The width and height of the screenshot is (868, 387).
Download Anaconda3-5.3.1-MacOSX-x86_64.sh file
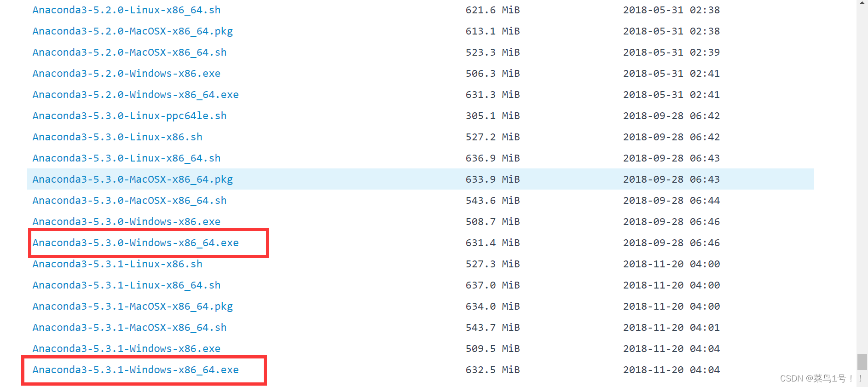point(129,328)
